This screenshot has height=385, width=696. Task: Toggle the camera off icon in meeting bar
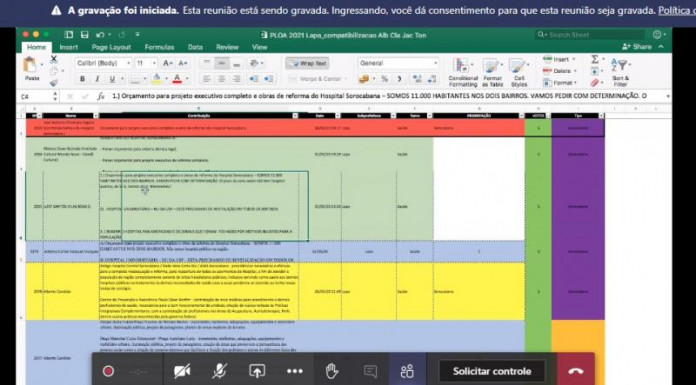(182, 371)
